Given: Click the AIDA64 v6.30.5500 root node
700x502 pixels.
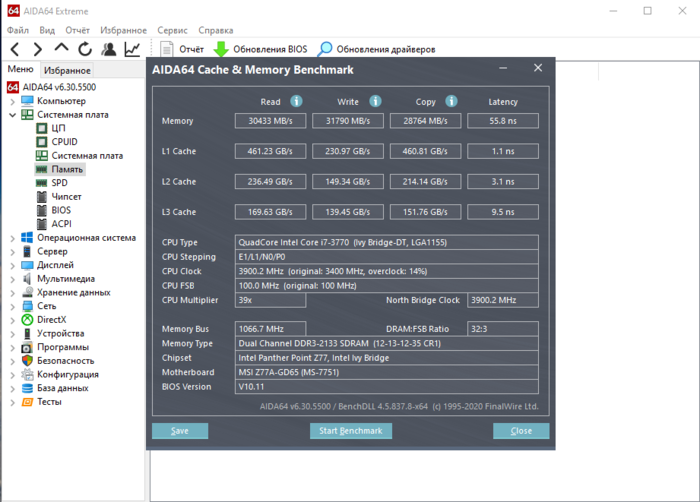Looking at the screenshot, I should 59,87.
